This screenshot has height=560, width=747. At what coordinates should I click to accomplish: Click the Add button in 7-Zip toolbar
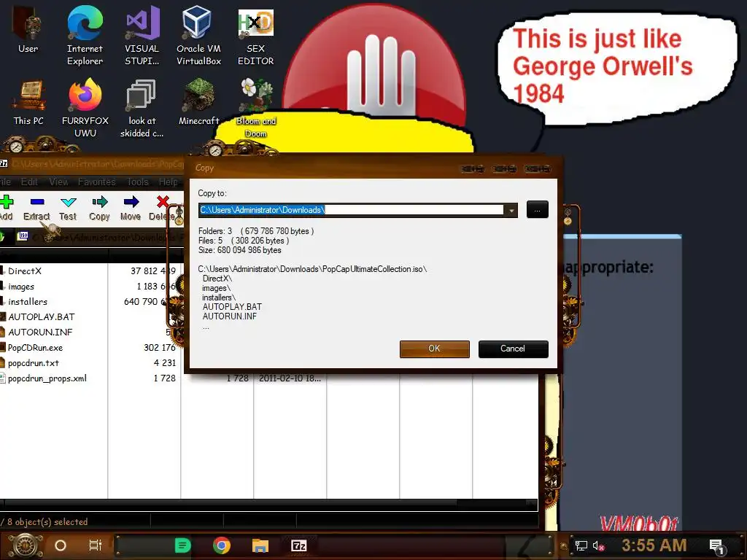(x=7, y=208)
